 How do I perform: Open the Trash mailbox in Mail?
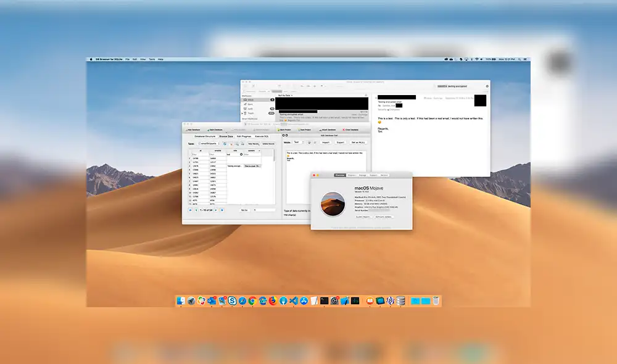(x=252, y=112)
